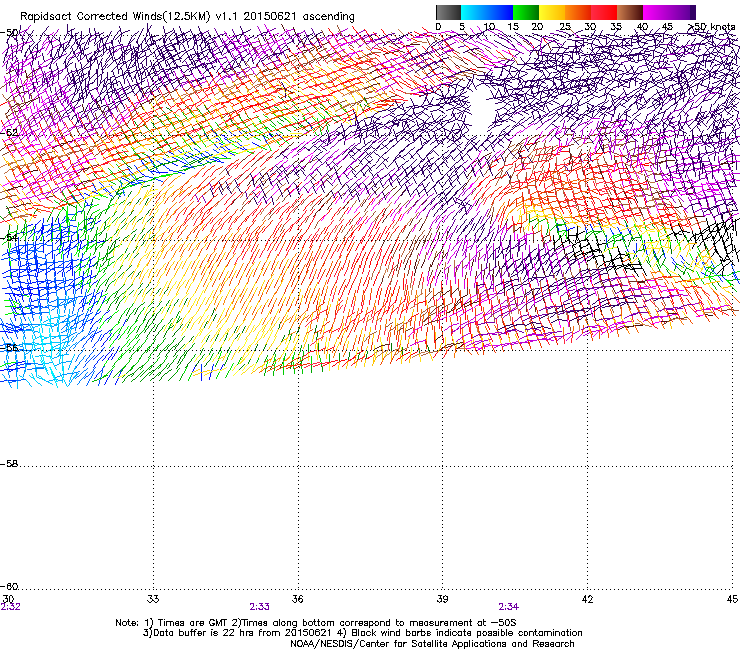Image resolution: width=740 pixels, height=650 pixels.
Task: Click the '-52' latitude axis label
Action: tap(9, 133)
